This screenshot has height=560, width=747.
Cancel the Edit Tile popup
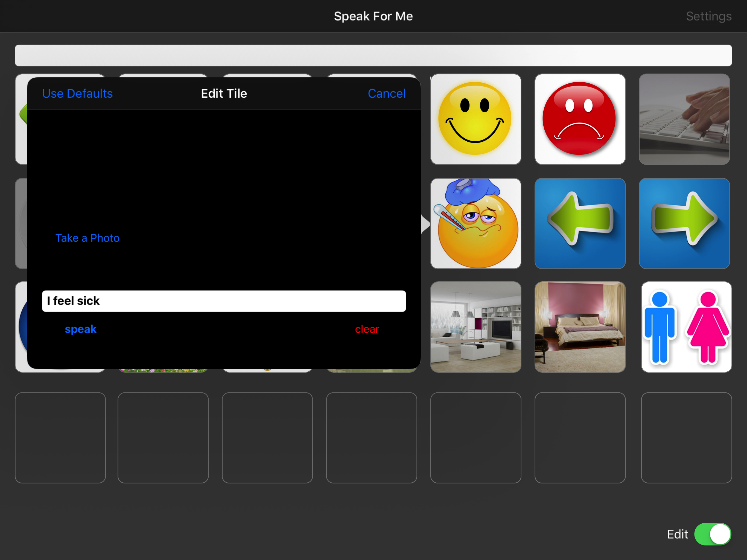pos(387,93)
